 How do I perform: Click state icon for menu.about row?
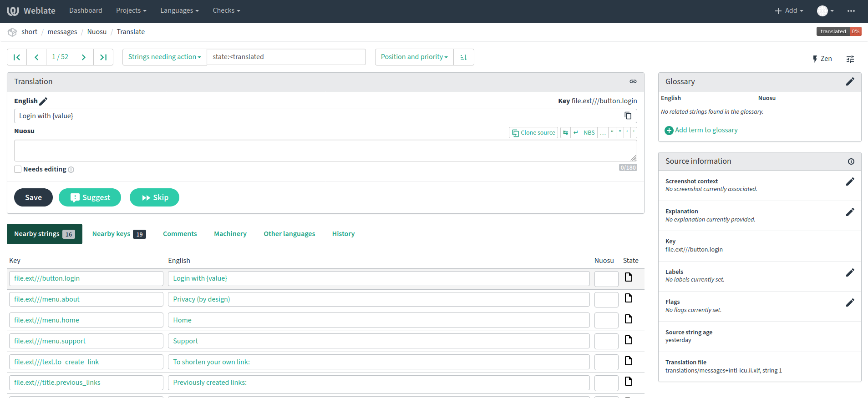629,298
